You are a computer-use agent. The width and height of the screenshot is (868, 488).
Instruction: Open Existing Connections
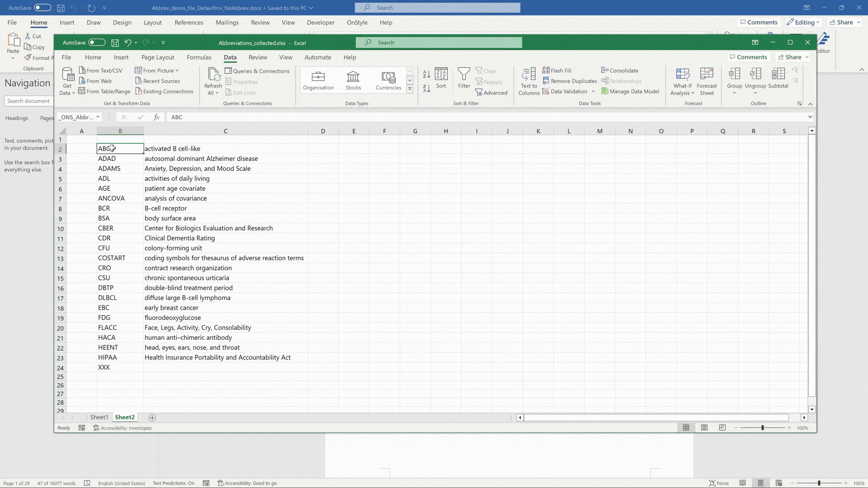(x=164, y=91)
